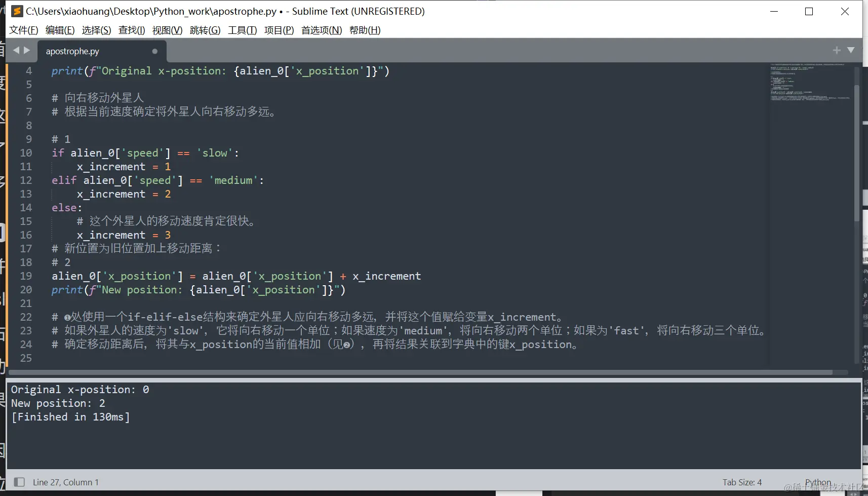The width and height of the screenshot is (868, 496).
Task: Click output line 'New position: 2'
Action: [x=58, y=403]
